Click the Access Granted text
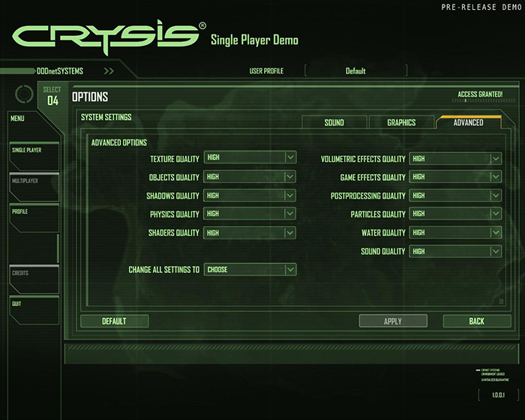This screenshot has height=420, width=525. 480,94
